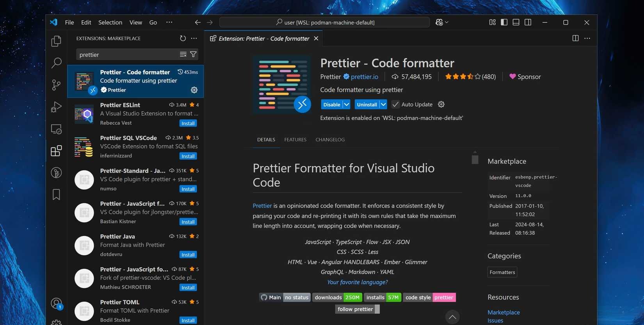Go forward with the navigation arrow

tap(210, 23)
